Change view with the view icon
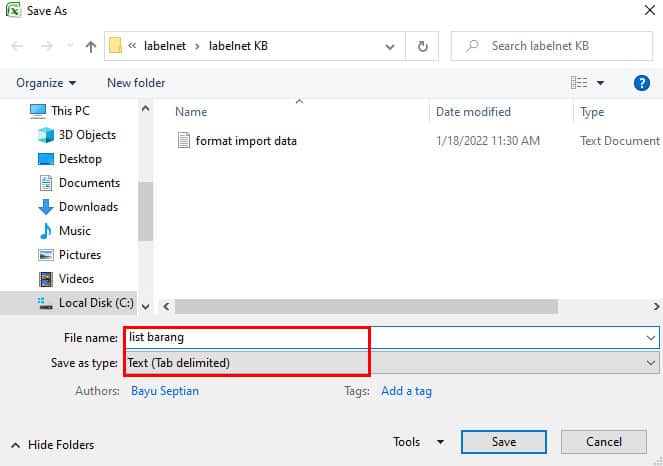The height and width of the screenshot is (466, 663). pyautogui.click(x=579, y=82)
